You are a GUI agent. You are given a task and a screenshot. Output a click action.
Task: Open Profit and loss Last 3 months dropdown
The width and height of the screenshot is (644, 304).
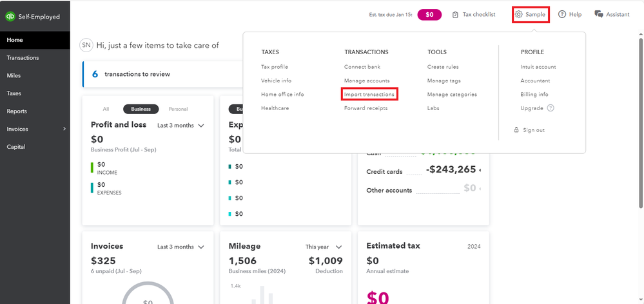tap(181, 126)
